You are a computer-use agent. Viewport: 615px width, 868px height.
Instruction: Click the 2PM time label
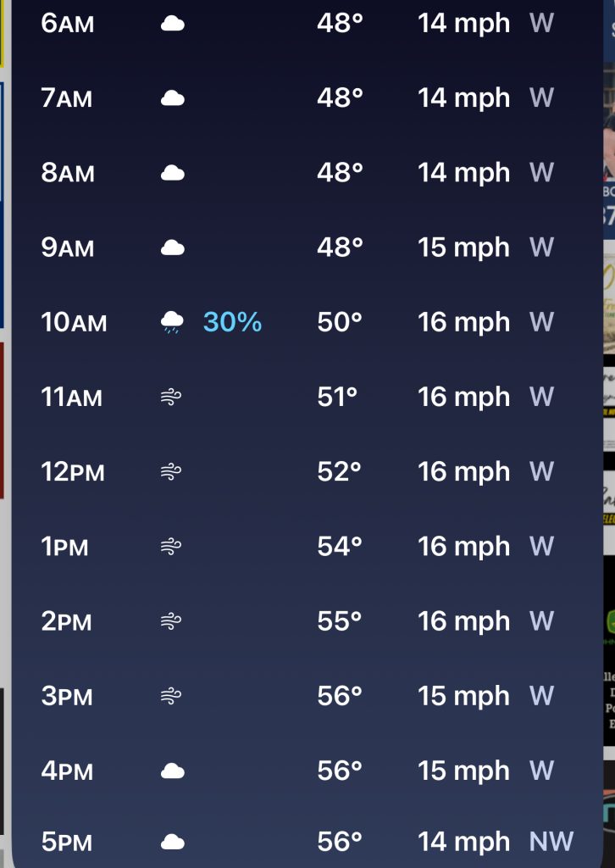click(x=65, y=621)
